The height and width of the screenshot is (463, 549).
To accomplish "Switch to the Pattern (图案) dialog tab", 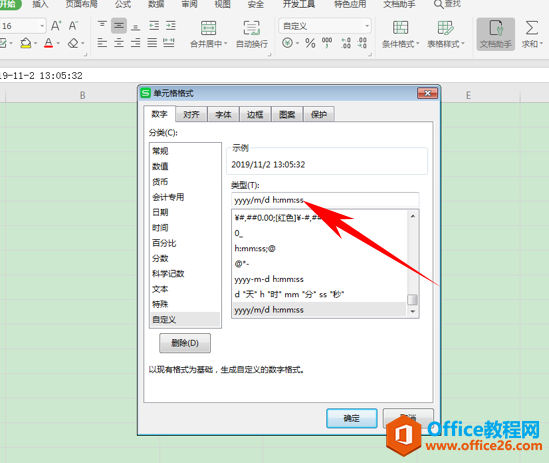I will [287, 114].
